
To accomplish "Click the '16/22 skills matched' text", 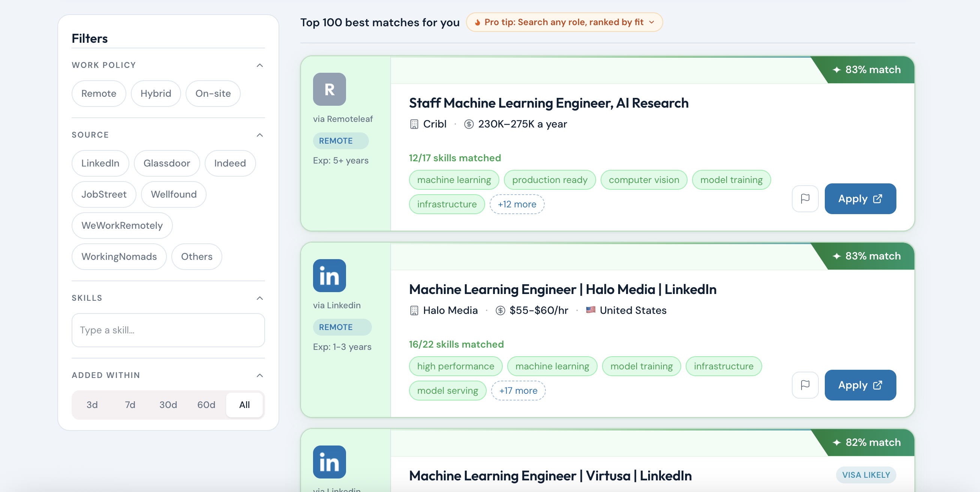I will coord(456,344).
